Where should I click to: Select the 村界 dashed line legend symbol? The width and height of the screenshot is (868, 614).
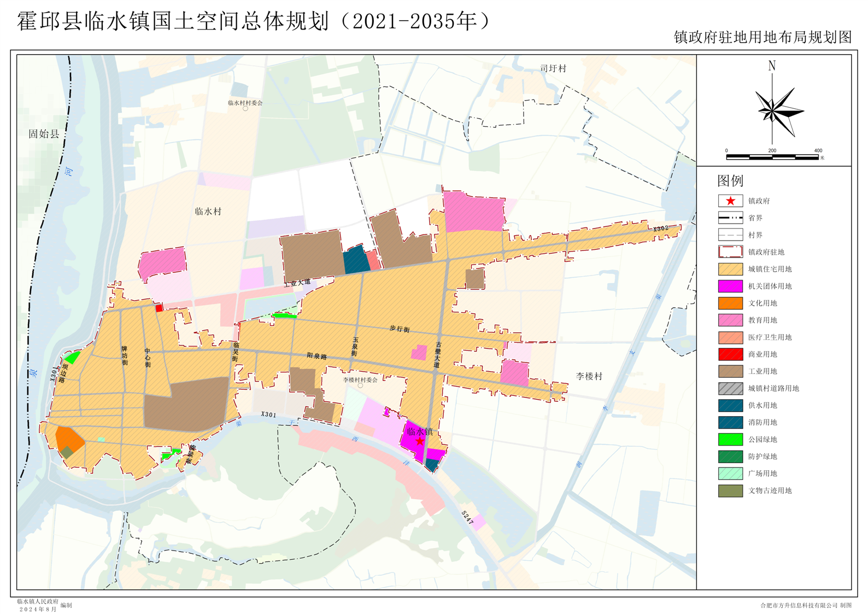[730, 235]
